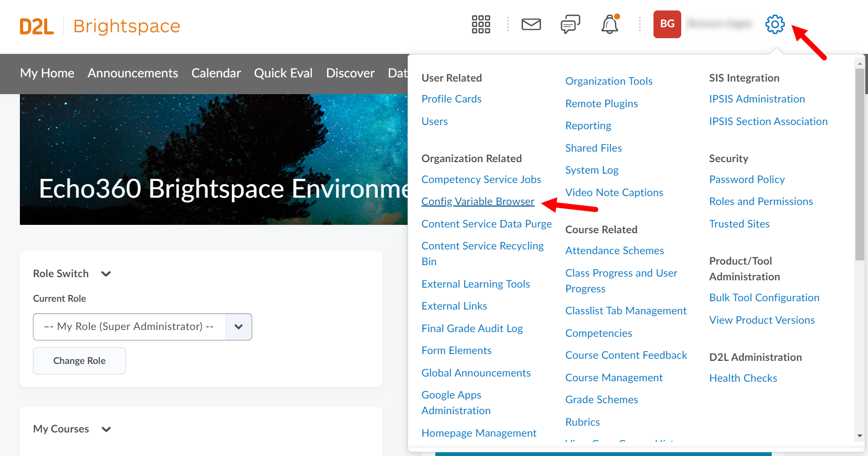868x456 pixels.
Task: Open the update alerts bell icon
Action: (610, 24)
